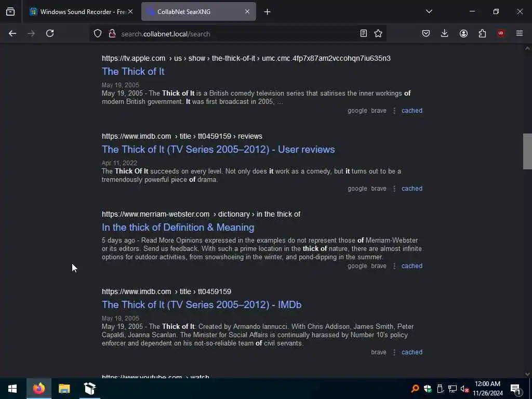Image resolution: width=532 pixels, height=399 pixels.
Task: Expand more options dots for User reviews result
Action: (x=394, y=189)
